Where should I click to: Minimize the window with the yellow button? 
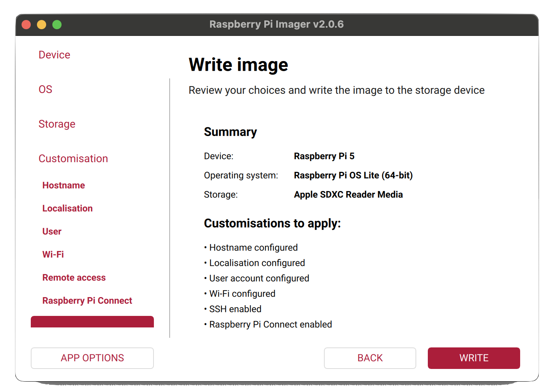(x=42, y=24)
